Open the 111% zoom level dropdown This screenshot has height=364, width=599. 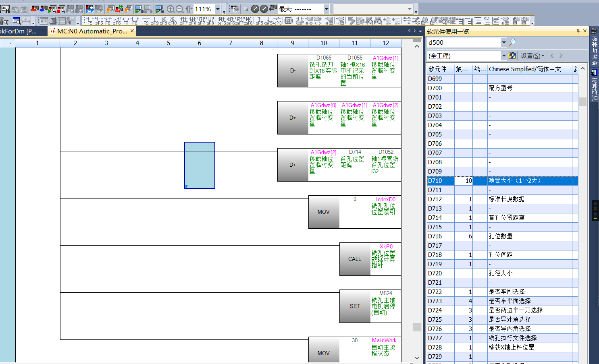[218, 9]
